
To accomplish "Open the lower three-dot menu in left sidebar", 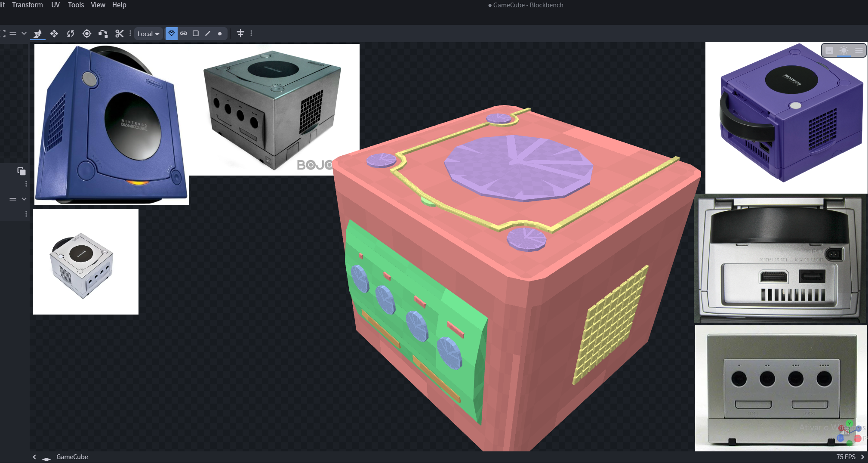I will tap(26, 214).
